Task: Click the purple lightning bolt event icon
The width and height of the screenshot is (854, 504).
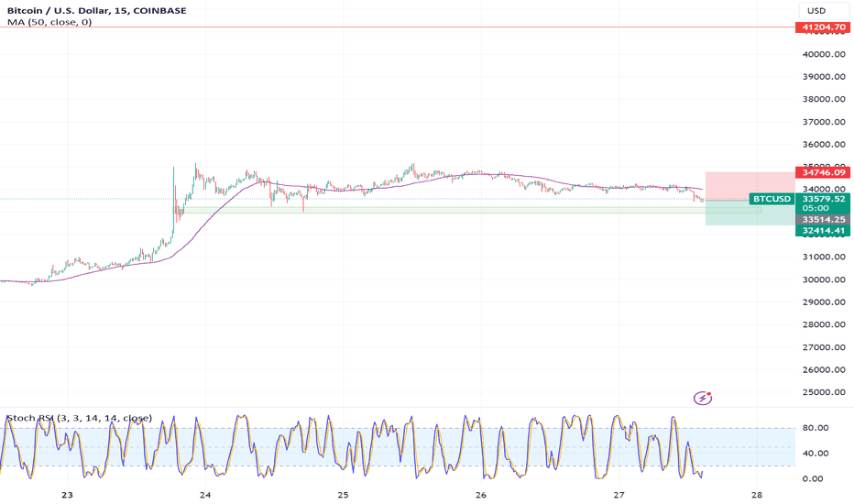Action: click(703, 399)
